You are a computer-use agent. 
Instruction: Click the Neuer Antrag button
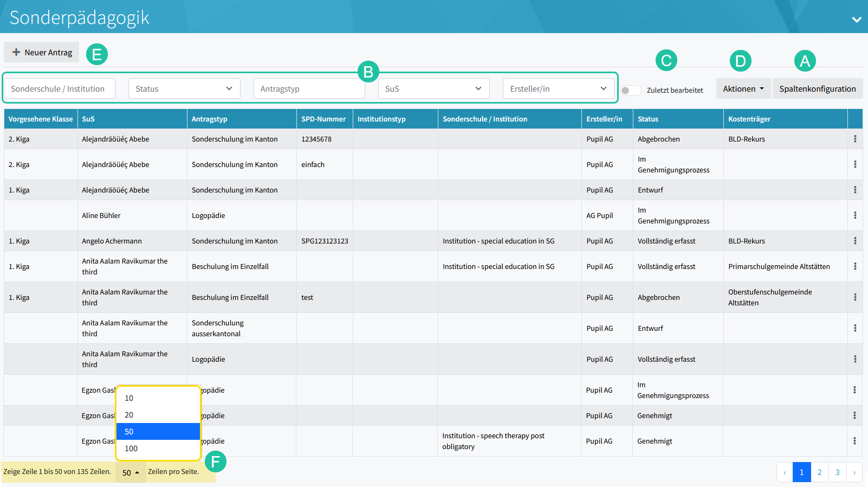(x=42, y=52)
